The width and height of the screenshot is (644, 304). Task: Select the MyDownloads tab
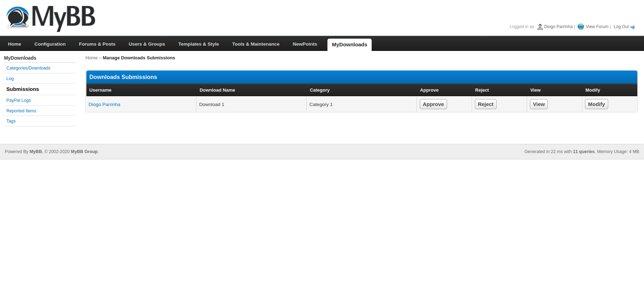click(x=350, y=45)
